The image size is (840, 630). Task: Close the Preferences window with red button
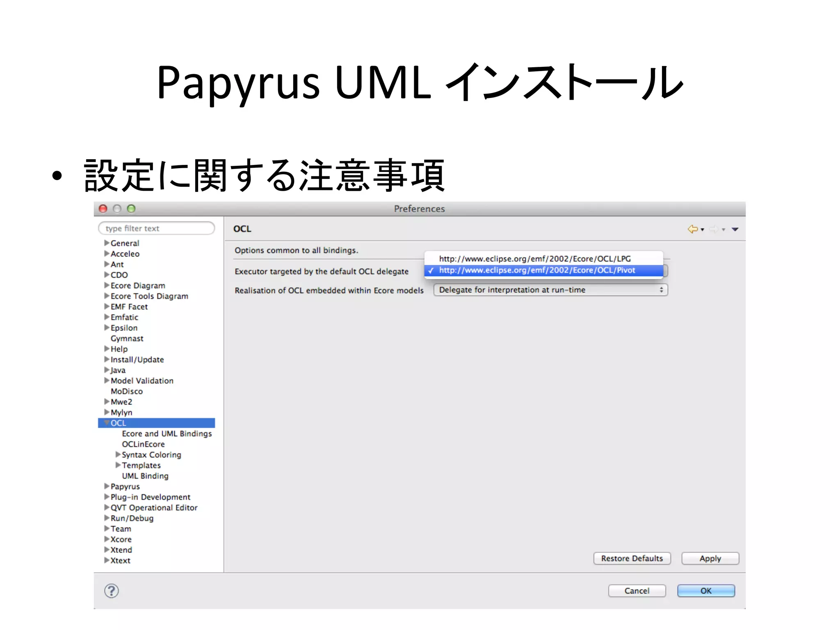103,209
